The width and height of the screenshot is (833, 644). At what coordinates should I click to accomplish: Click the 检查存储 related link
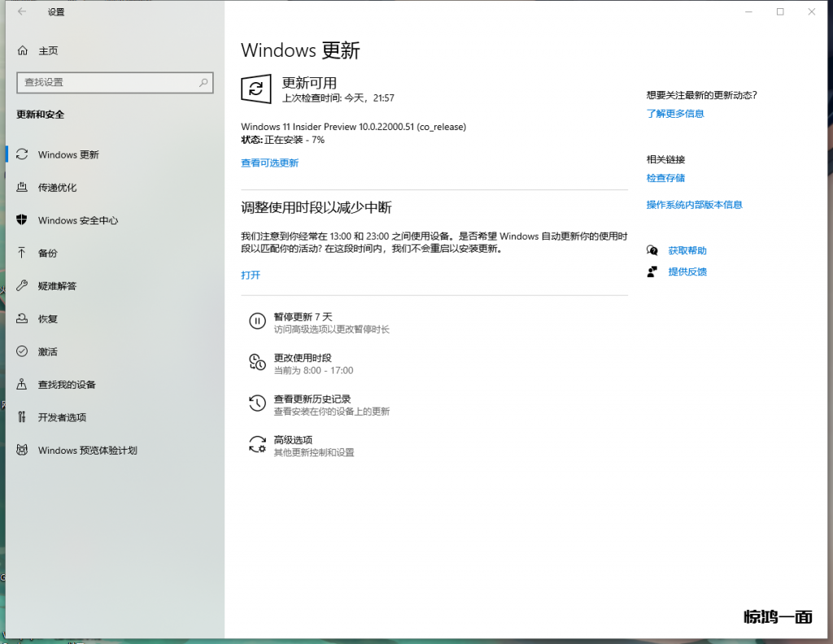click(665, 178)
